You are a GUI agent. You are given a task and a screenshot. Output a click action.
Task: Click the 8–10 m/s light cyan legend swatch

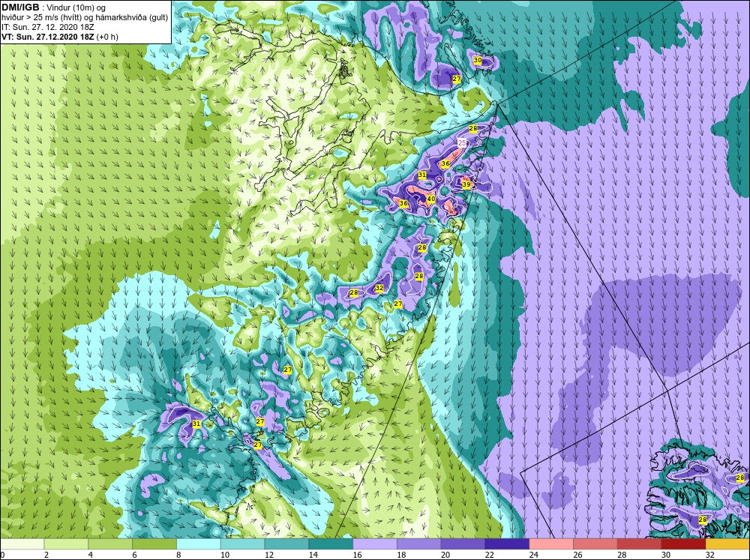199,544
